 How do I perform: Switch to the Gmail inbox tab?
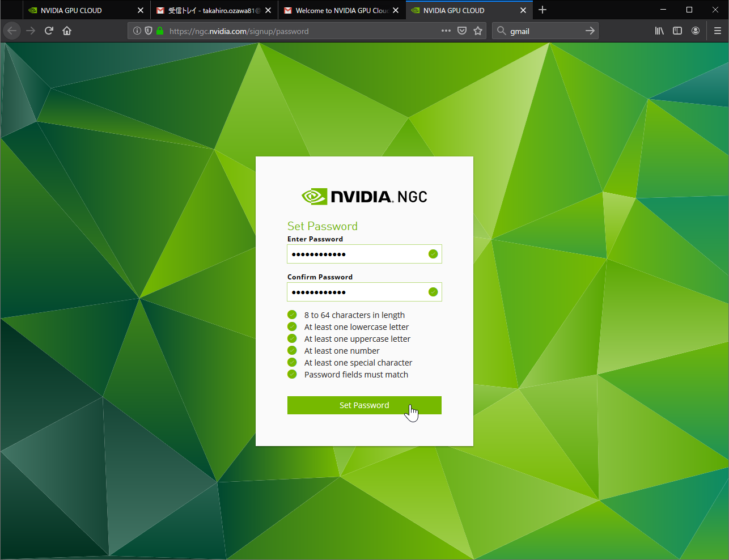click(209, 10)
